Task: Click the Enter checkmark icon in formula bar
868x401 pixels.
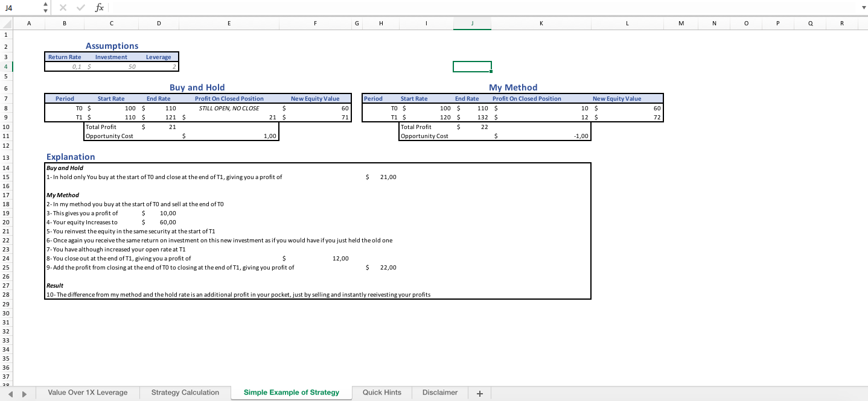Action: pos(80,8)
